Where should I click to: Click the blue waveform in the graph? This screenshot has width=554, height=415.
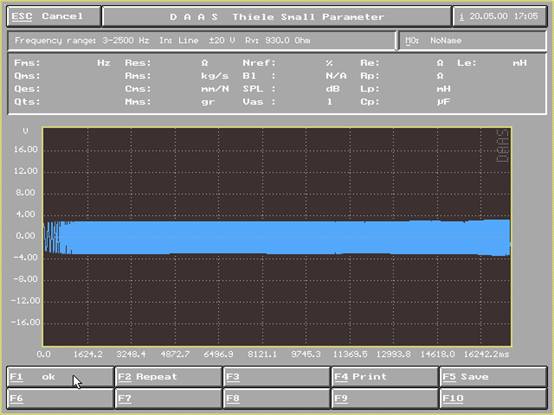(277, 237)
